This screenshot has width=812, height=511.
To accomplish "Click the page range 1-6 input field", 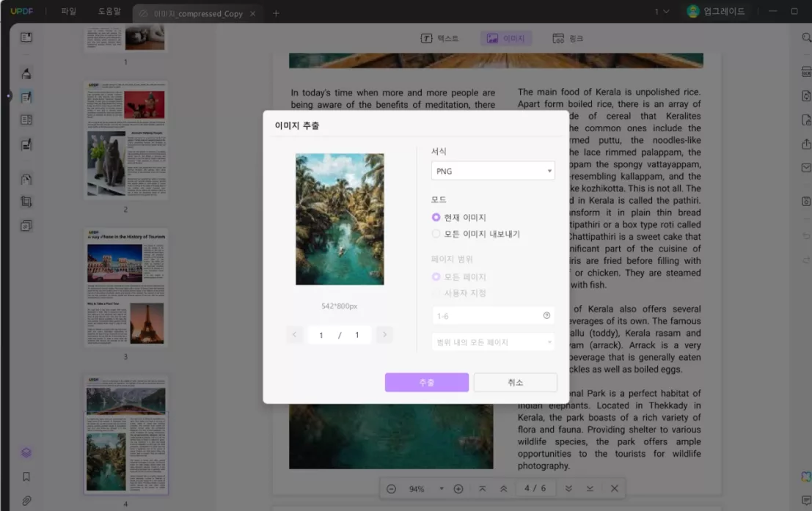I will point(493,316).
